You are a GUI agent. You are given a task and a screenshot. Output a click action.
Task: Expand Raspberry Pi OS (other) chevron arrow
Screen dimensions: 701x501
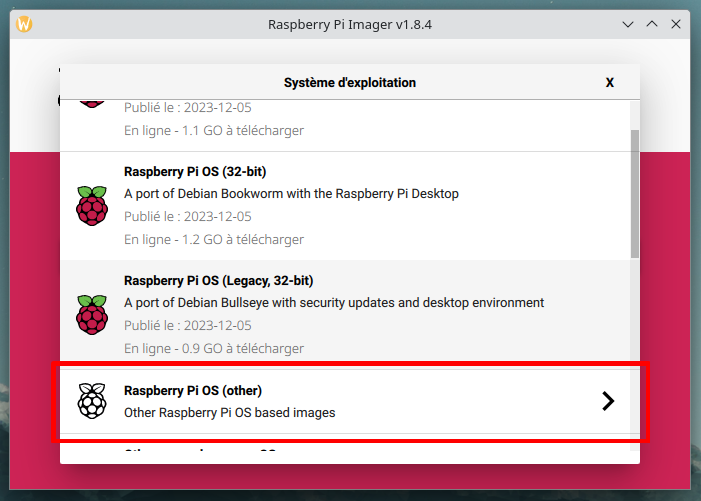(x=608, y=401)
